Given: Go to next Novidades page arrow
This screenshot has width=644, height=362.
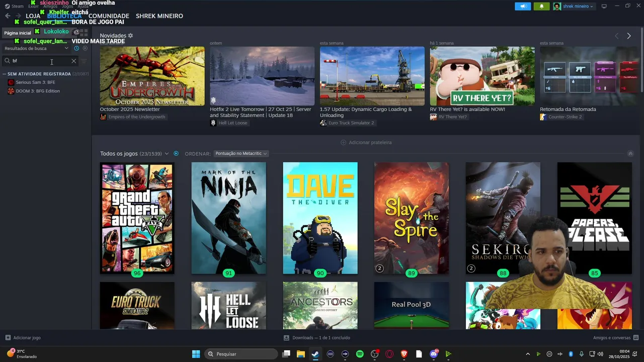Looking at the screenshot, I should [628, 36].
